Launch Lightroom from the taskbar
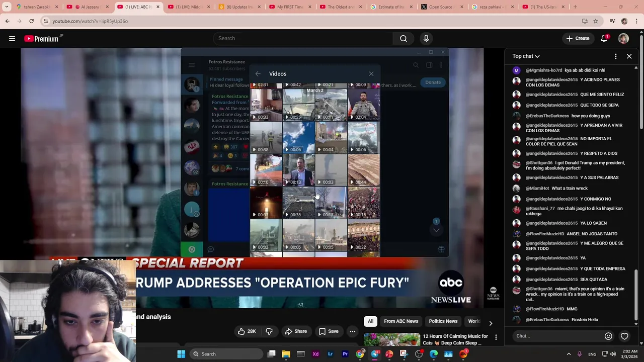 330,354
